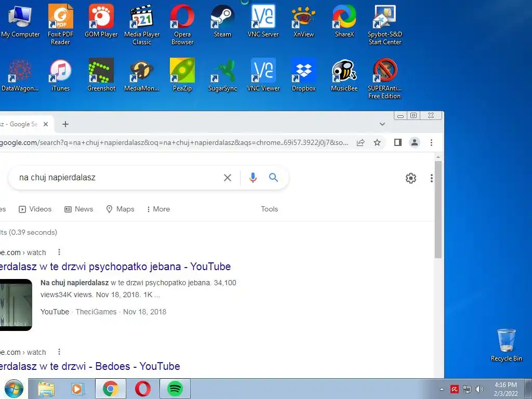The width and height of the screenshot is (532, 399).
Task: Open Google quick settings gear
Action: point(411,178)
